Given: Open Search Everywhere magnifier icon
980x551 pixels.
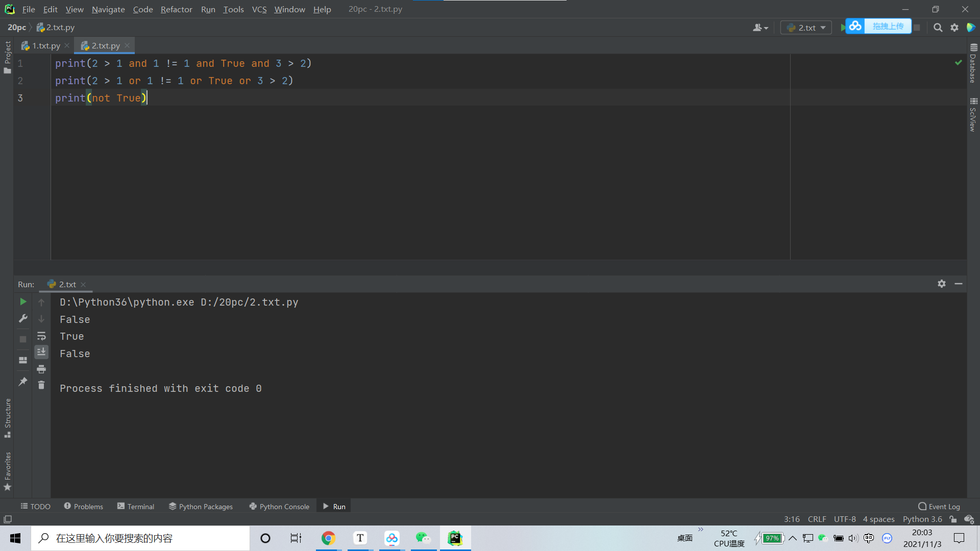Looking at the screenshot, I should [x=938, y=28].
